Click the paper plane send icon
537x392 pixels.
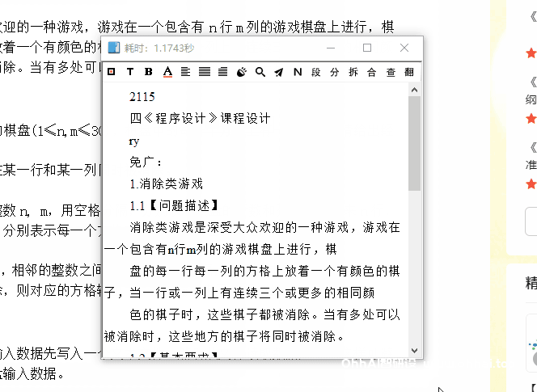[x=279, y=72]
